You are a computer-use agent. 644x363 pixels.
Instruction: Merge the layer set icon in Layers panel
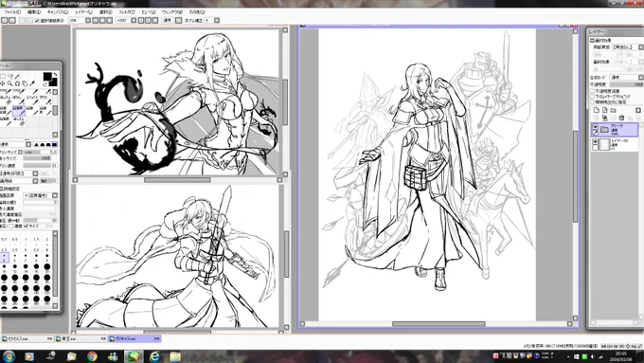(x=604, y=118)
